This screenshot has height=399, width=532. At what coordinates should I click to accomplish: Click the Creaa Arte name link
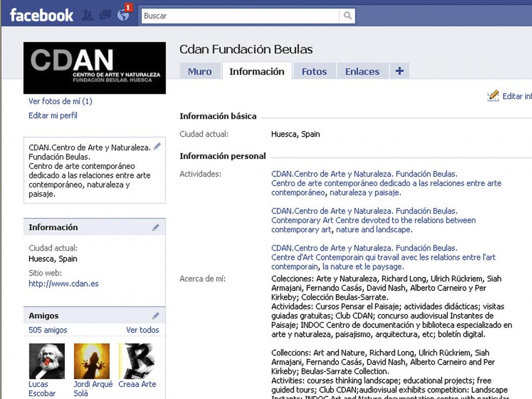click(x=138, y=384)
